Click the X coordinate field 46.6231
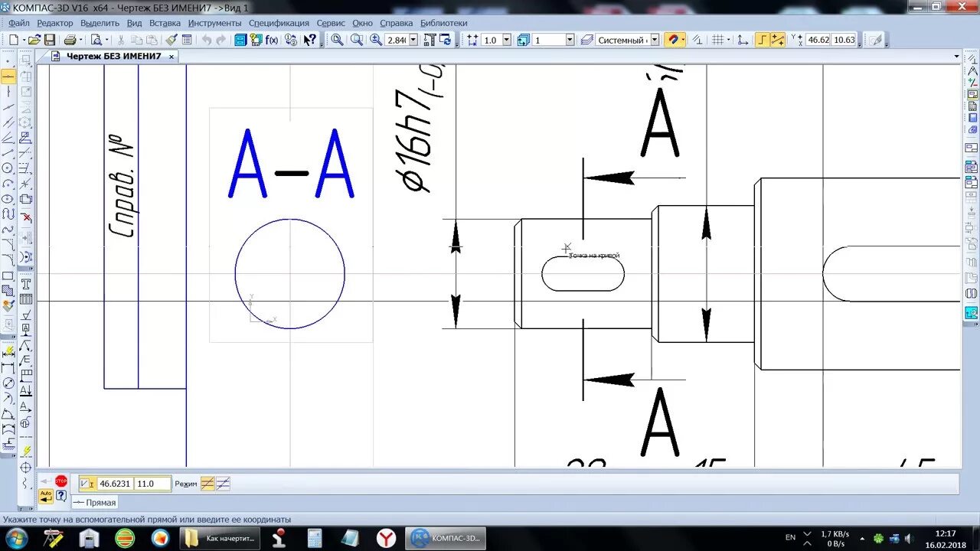 click(115, 484)
